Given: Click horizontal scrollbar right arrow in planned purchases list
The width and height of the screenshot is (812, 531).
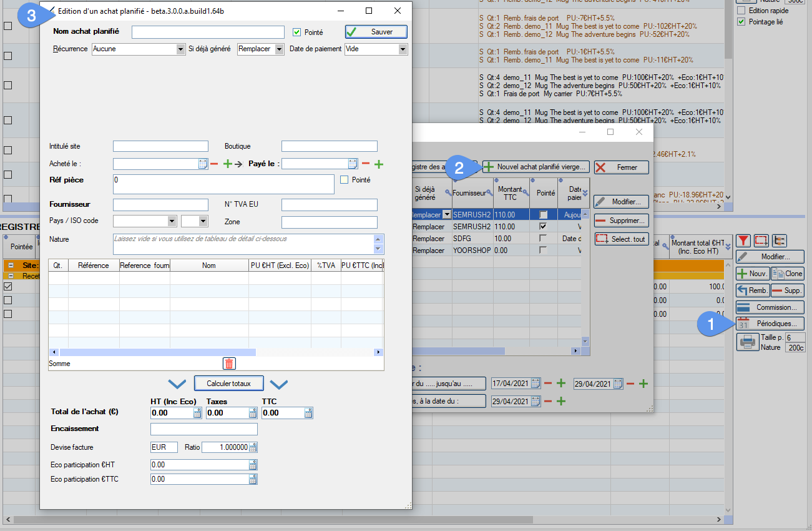Looking at the screenshot, I should pos(577,350).
